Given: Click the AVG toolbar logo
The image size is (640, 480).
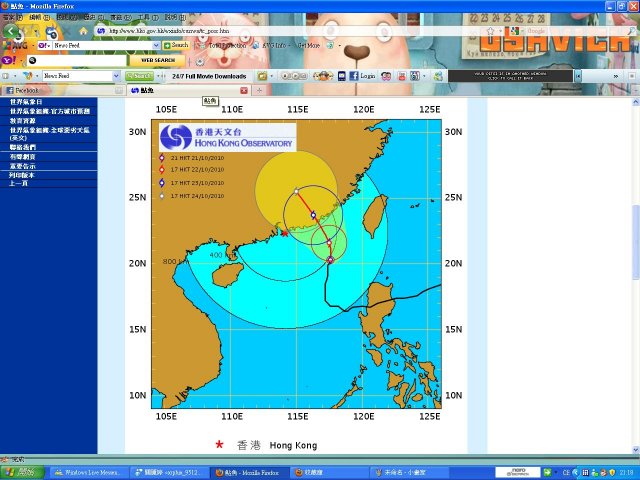Looking at the screenshot, I should click(15, 45).
